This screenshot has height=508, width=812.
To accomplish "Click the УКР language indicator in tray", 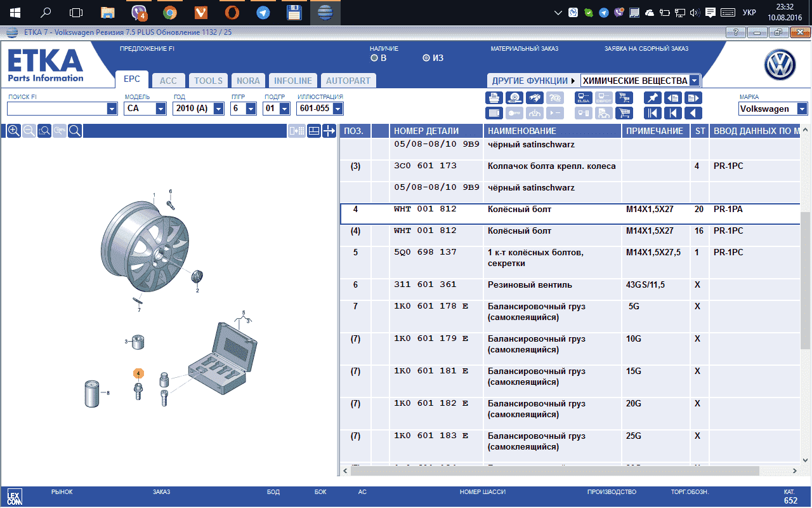I will (x=749, y=12).
